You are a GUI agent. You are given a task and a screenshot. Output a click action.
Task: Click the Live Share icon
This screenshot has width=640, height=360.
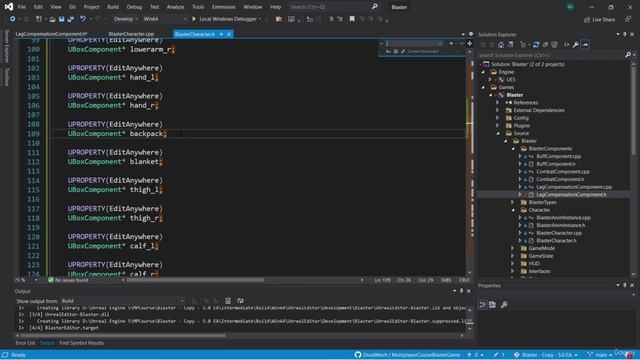587,20
